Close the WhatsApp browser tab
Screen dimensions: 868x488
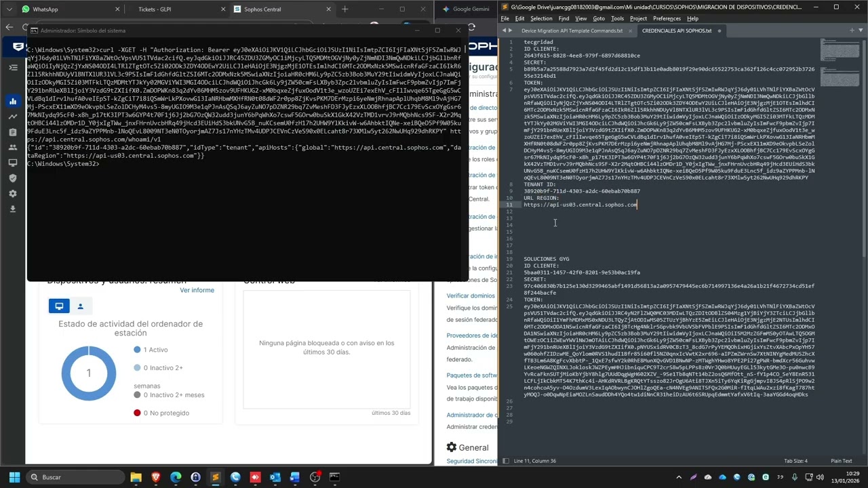(x=117, y=9)
